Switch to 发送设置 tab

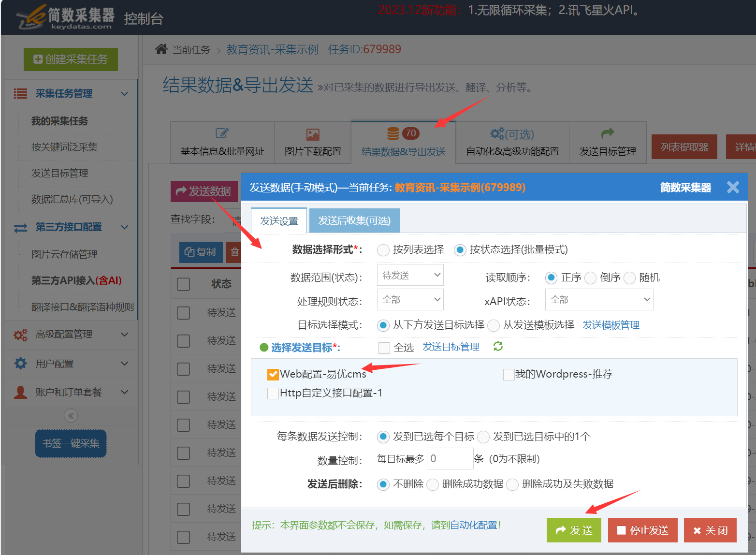pyautogui.click(x=279, y=221)
